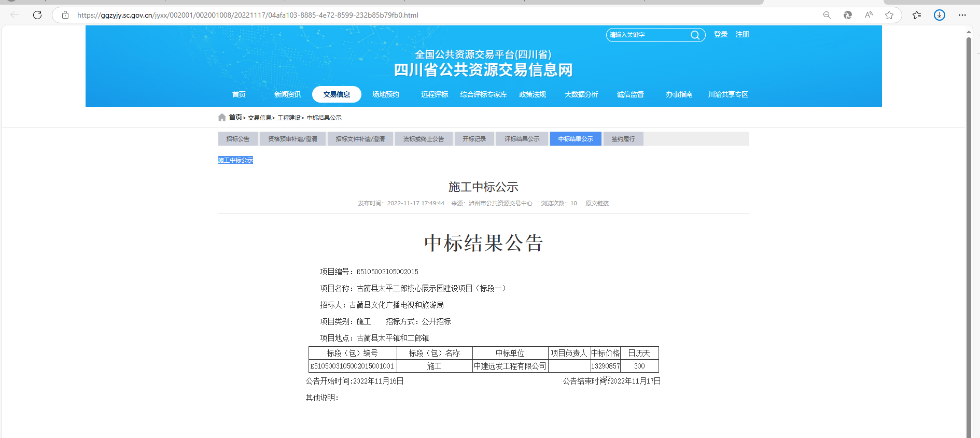Open 政策法规 navigation item

(x=533, y=94)
